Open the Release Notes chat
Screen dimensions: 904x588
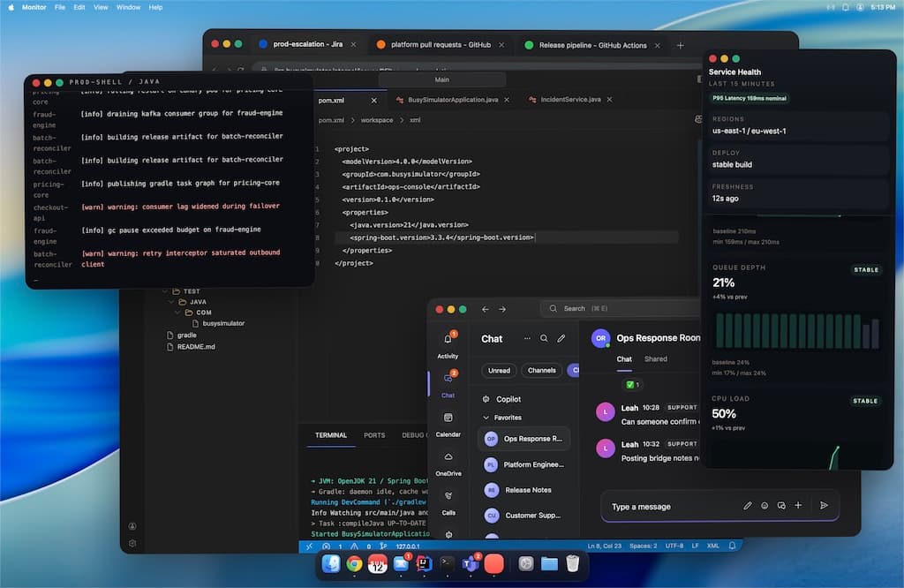click(527, 490)
